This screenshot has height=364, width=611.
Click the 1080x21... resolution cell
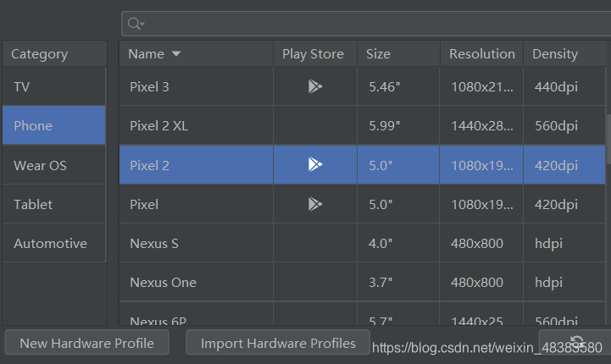(482, 87)
